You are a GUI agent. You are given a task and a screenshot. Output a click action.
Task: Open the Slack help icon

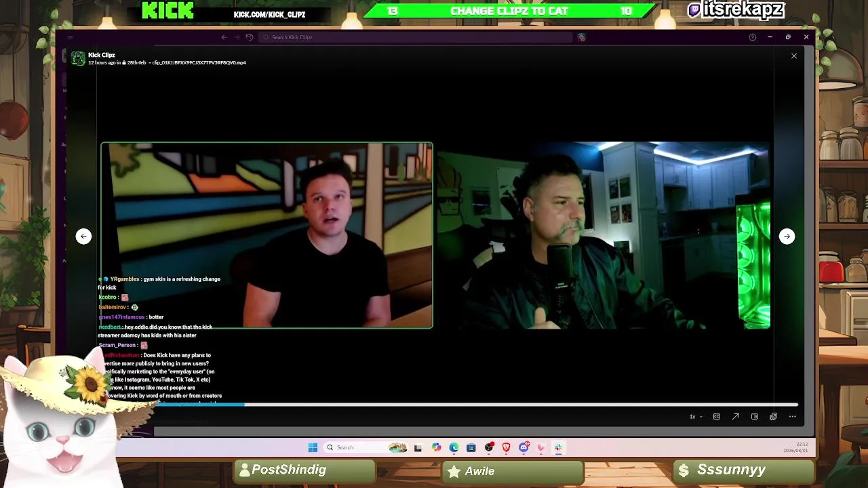(752, 37)
